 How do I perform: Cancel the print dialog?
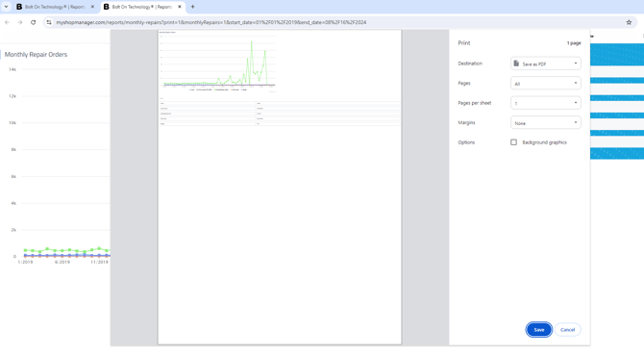click(567, 329)
